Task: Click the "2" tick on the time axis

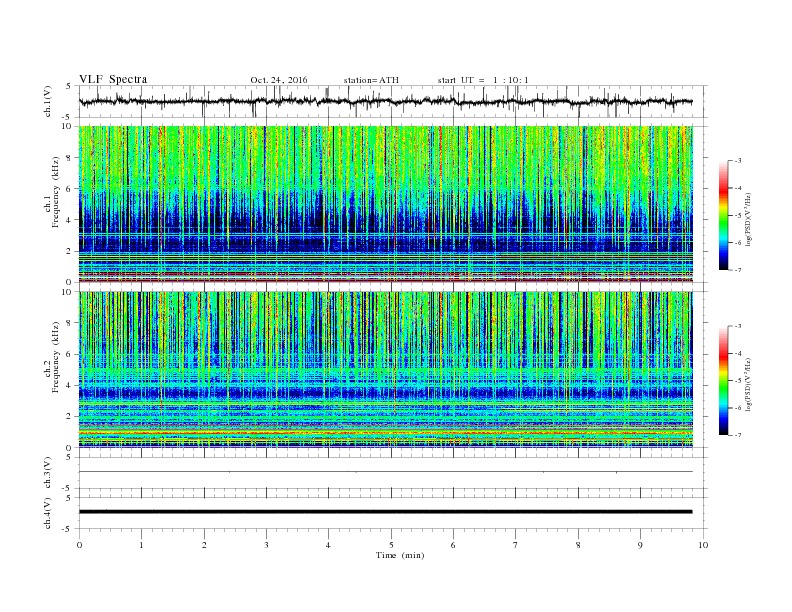Action: 204,545
